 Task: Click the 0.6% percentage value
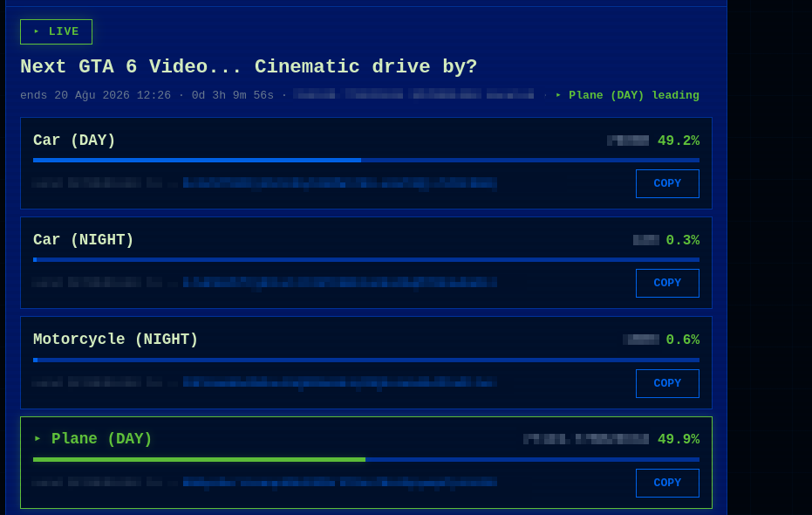(683, 340)
